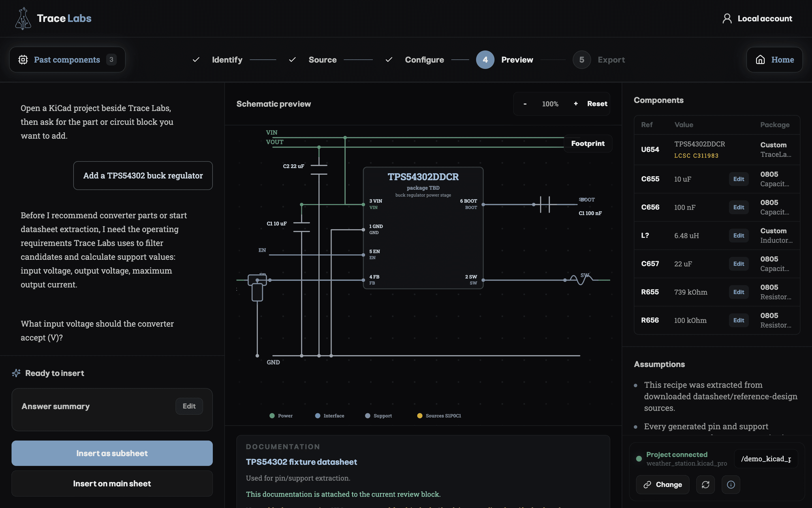Zoom out schematic with minus button
The height and width of the screenshot is (508, 812).
pos(525,104)
